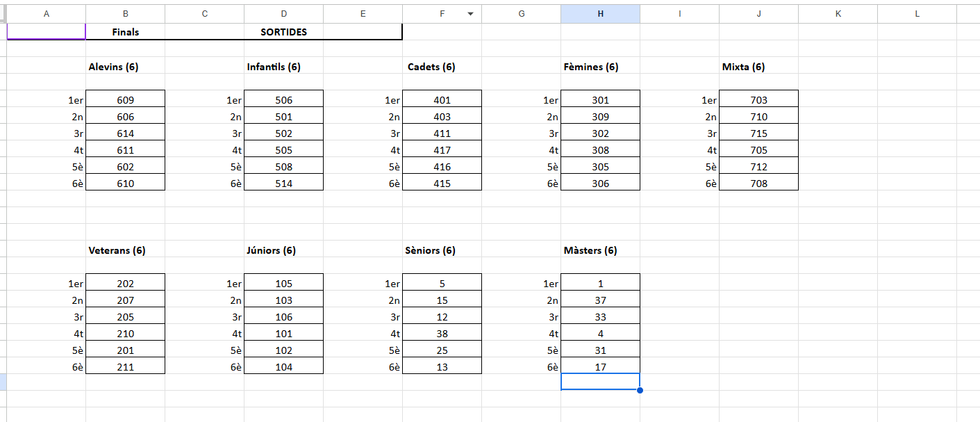The width and height of the screenshot is (980, 422).
Task: Click Màsters cell with value 37
Action: tap(600, 300)
